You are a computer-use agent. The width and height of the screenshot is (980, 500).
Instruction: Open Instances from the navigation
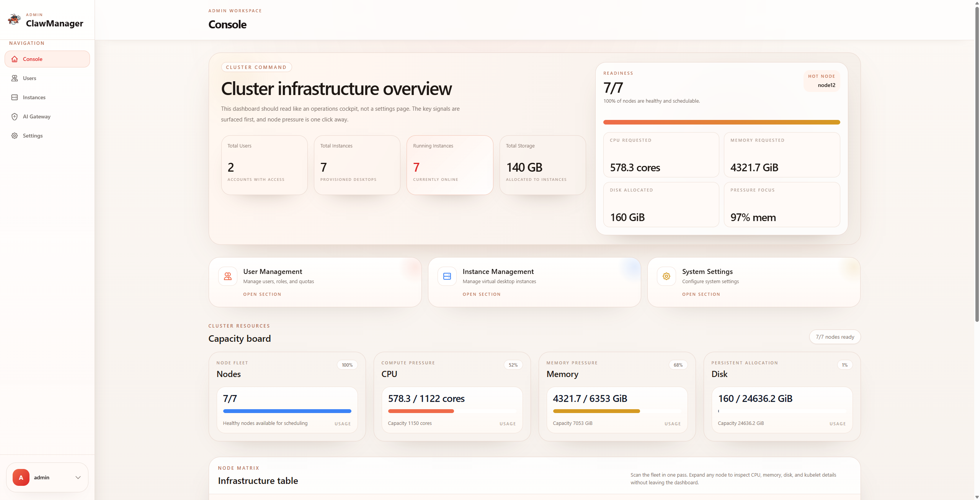click(47, 97)
